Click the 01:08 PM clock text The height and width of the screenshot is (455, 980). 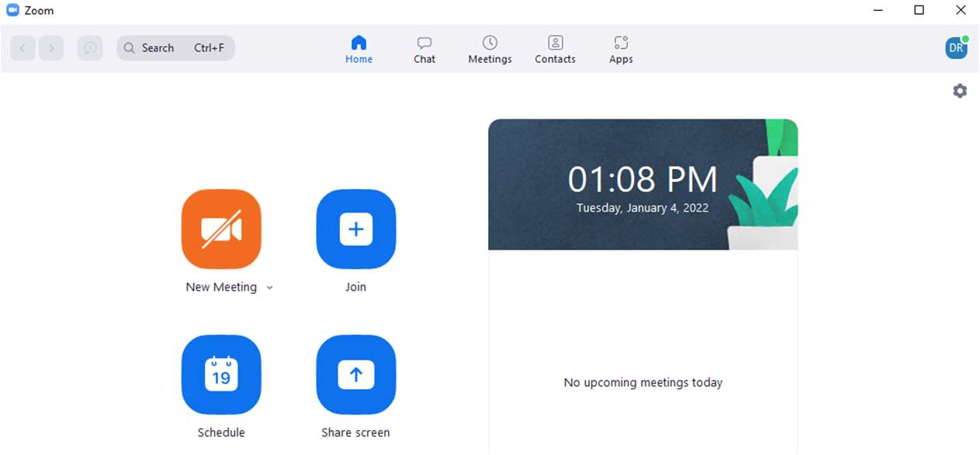click(x=642, y=180)
